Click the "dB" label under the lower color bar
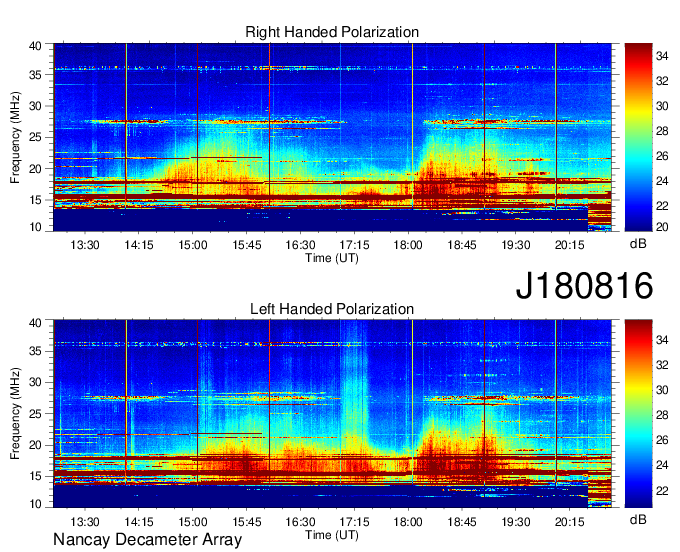The height and width of the screenshot is (552, 680). point(638,519)
